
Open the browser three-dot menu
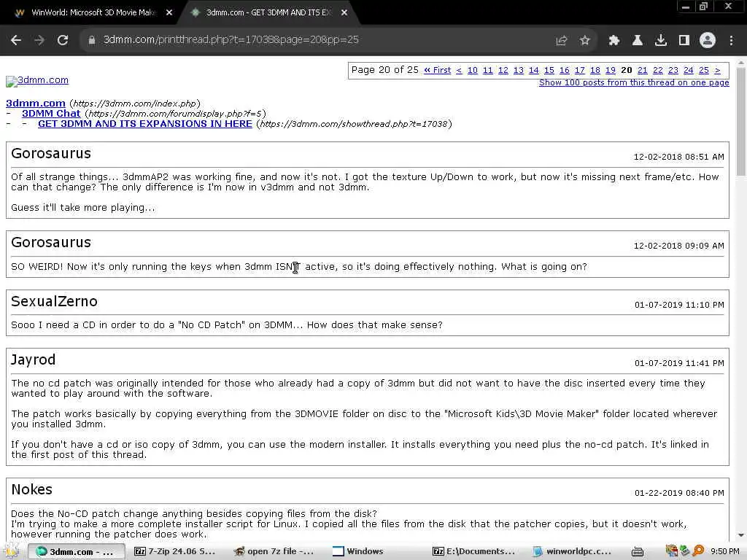tap(731, 41)
